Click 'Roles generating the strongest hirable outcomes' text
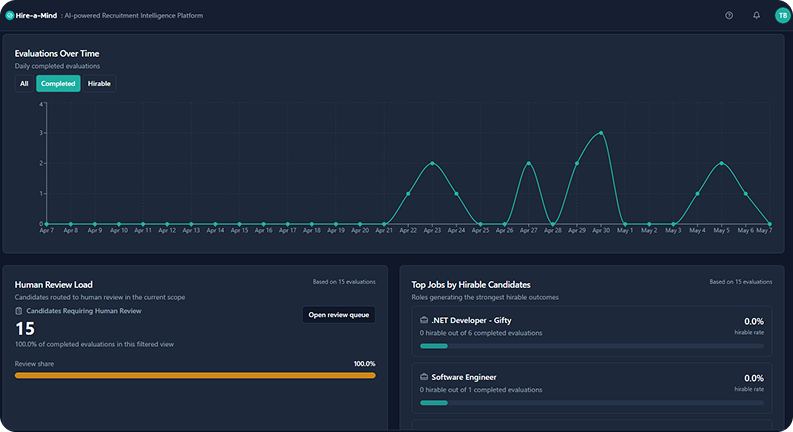The width and height of the screenshot is (793, 432). click(485, 297)
